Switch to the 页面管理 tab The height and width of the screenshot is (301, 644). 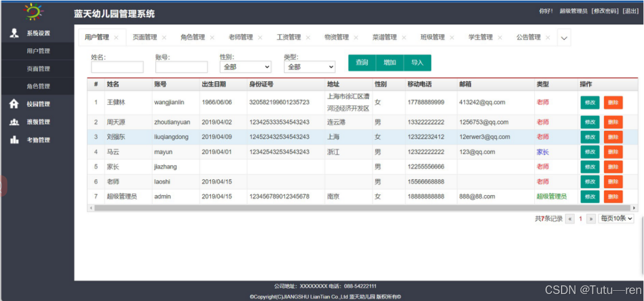pyautogui.click(x=145, y=37)
